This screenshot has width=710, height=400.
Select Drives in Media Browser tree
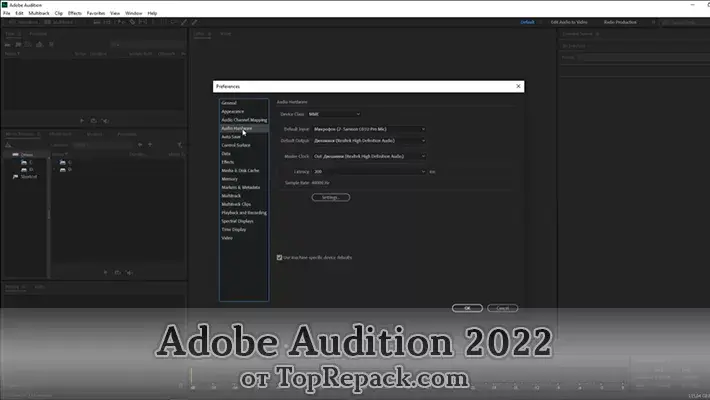[27, 154]
